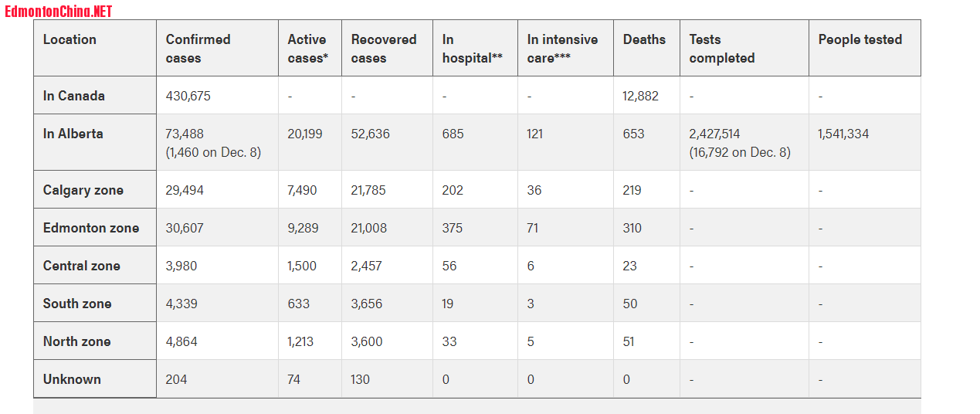Select Alberta's in hospital value 685

click(453, 134)
